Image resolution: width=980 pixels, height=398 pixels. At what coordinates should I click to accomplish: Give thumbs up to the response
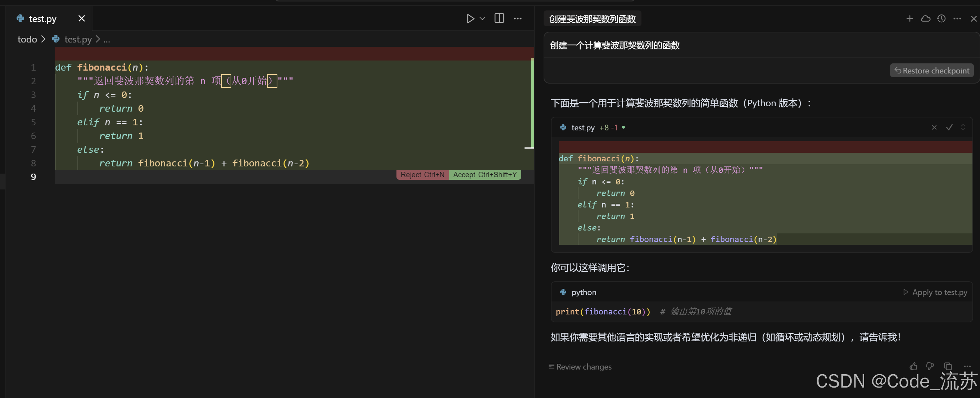click(x=913, y=366)
